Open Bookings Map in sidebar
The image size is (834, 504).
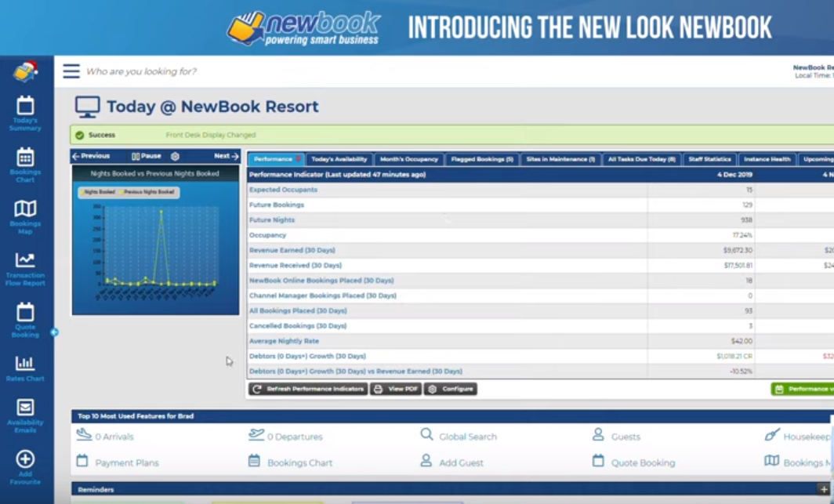[x=25, y=216]
